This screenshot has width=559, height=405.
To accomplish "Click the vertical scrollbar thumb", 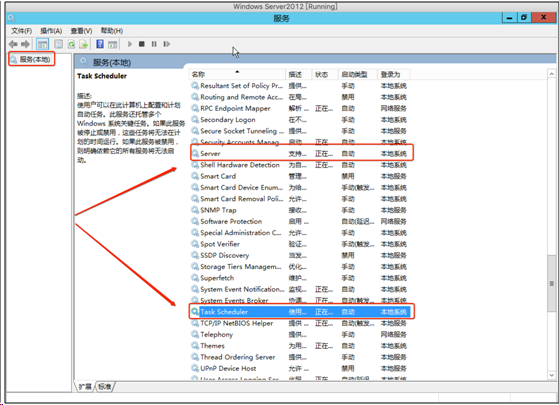I will [552, 284].
